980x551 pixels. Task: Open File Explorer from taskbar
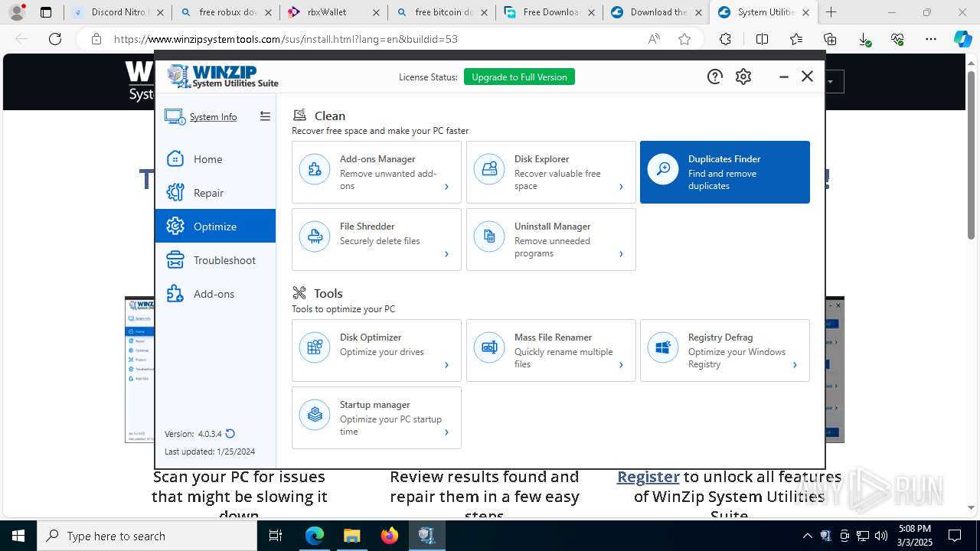(351, 536)
